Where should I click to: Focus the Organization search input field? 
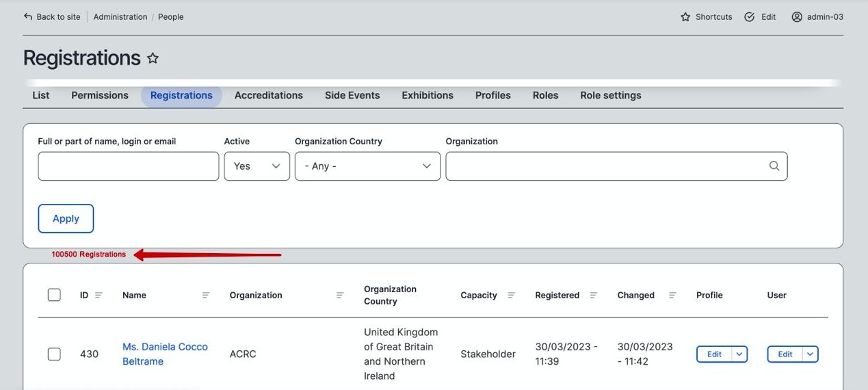(616, 166)
